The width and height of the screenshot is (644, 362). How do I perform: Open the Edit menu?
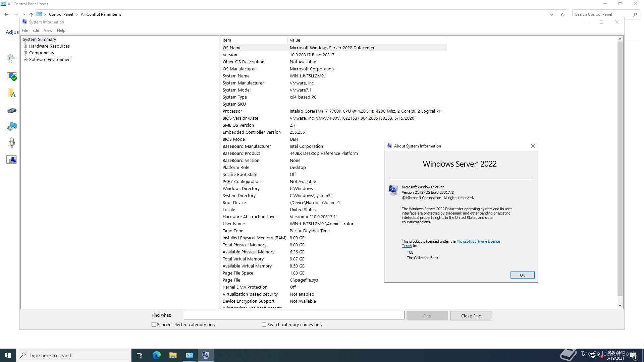pyautogui.click(x=36, y=31)
